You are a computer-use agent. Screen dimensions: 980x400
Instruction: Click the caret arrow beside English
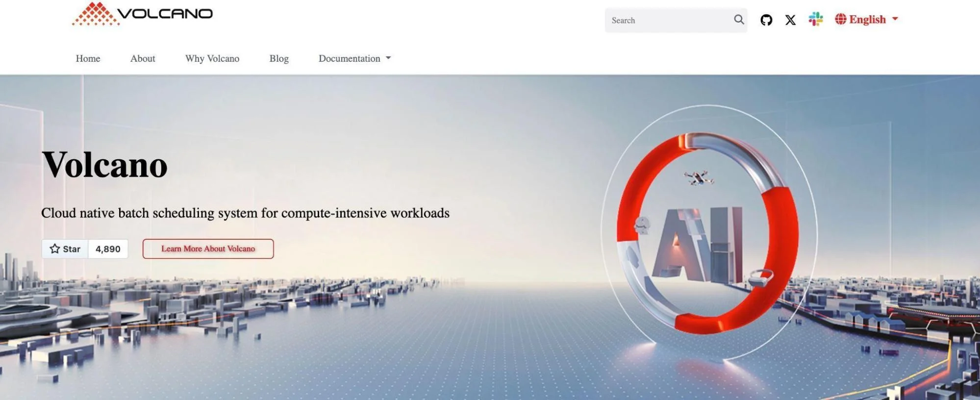[895, 19]
